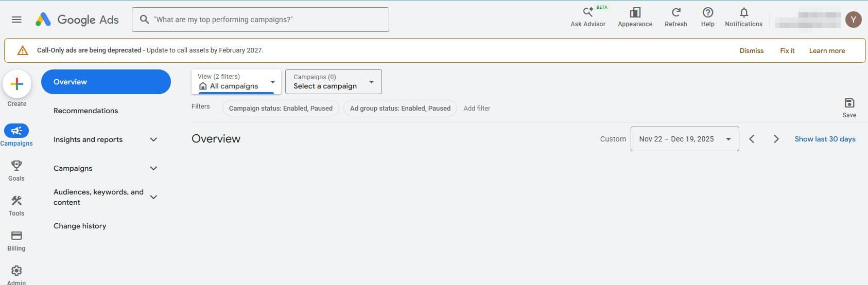Viewport: 868px width, 285px height.
Task: Expand Campaigns section chevron
Action: pyautogui.click(x=153, y=168)
